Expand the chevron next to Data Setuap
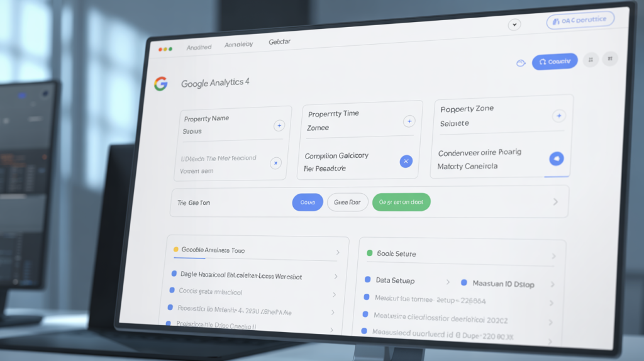 point(448,282)
